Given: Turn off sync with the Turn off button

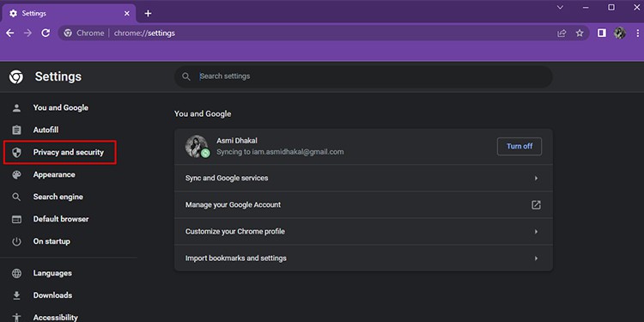Looking at the screenshot, I should pyautogui.click(x=519, y=147).
